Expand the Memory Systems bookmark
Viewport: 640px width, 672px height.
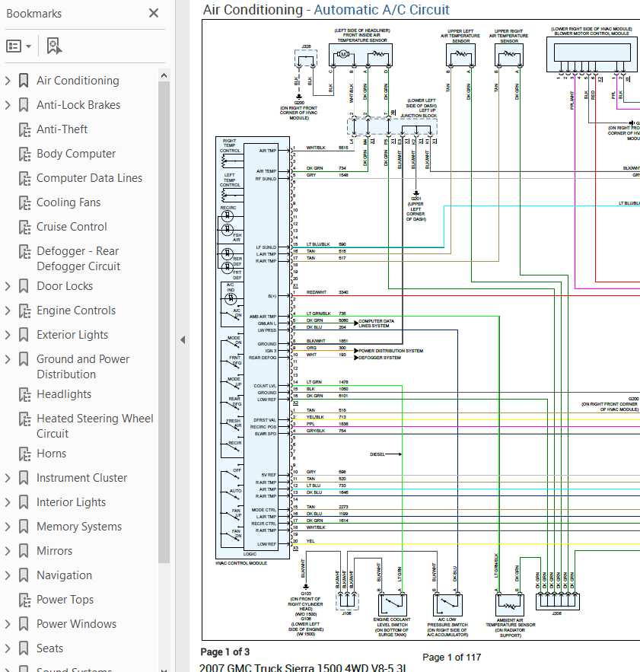coord(8,527)
